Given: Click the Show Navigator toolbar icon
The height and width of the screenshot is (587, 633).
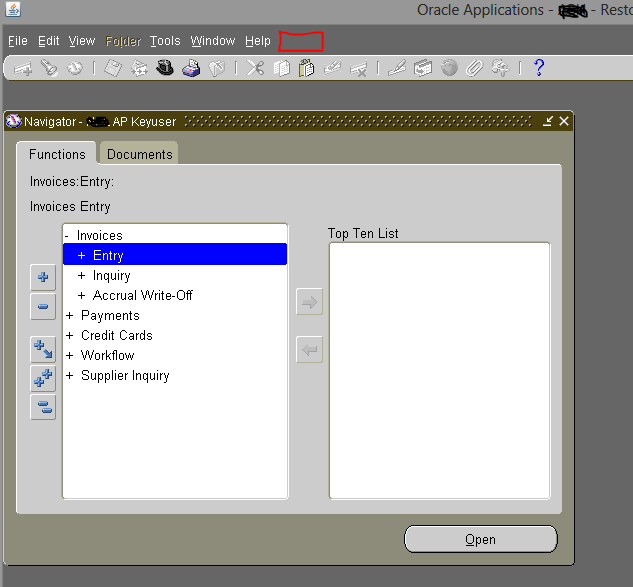Looking at the screenshot, I should [75, 68].
